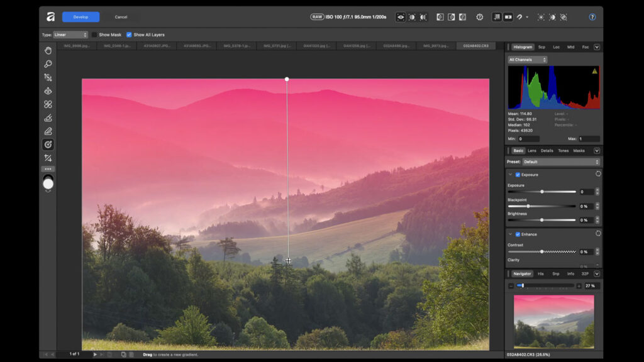Switch to the Tones adjustments tab

(562, 150)
